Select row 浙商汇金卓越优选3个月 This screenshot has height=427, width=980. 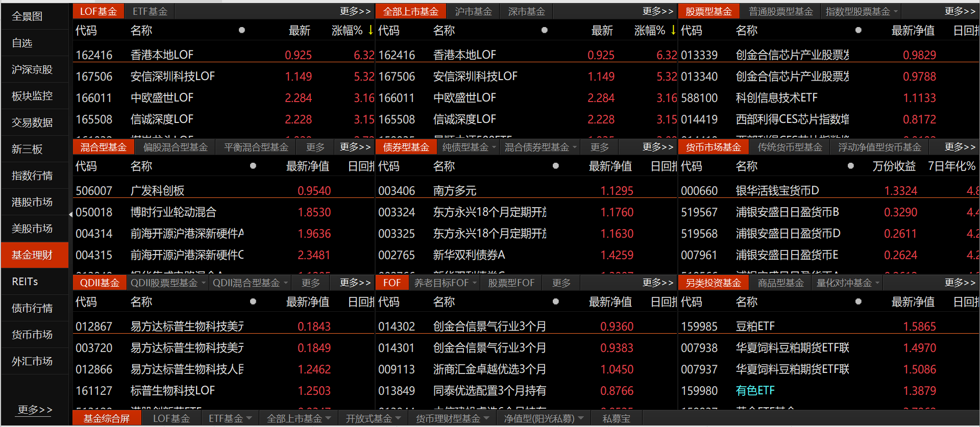527,369
